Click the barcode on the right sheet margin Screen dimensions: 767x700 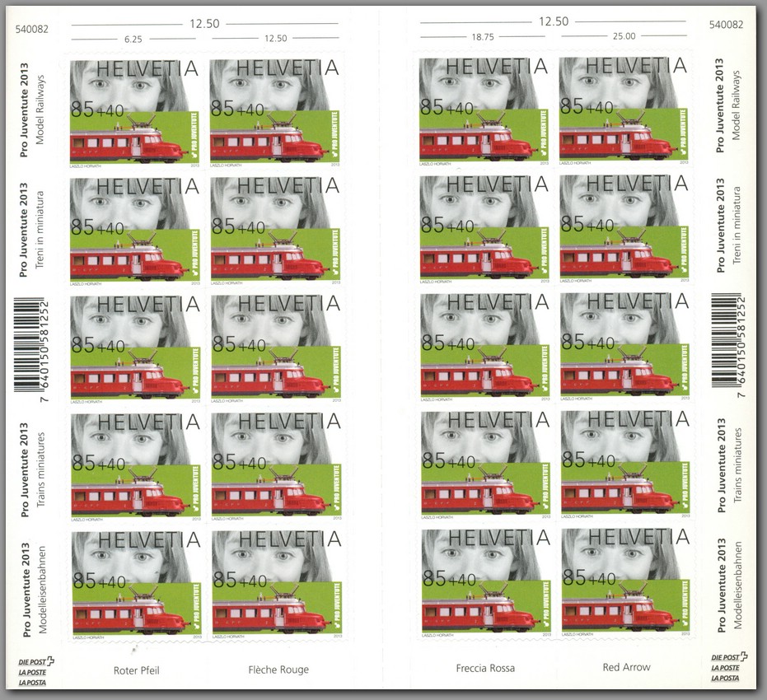coord(728,344)
